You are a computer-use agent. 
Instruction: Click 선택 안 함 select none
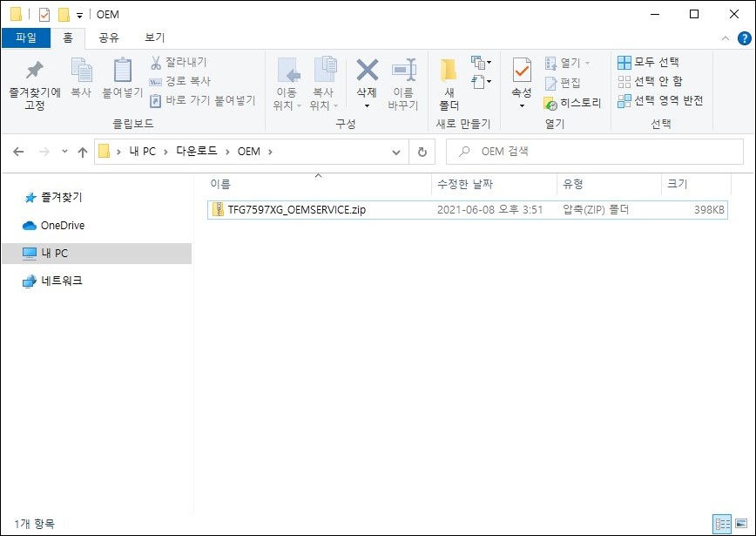click(650, 81)
